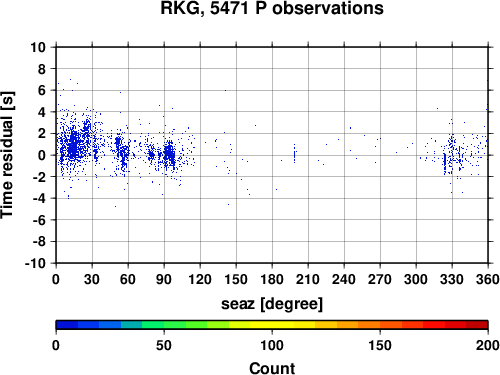Click the y-axis tick label -10
This screenshot has width=500, height=375.
35,263
